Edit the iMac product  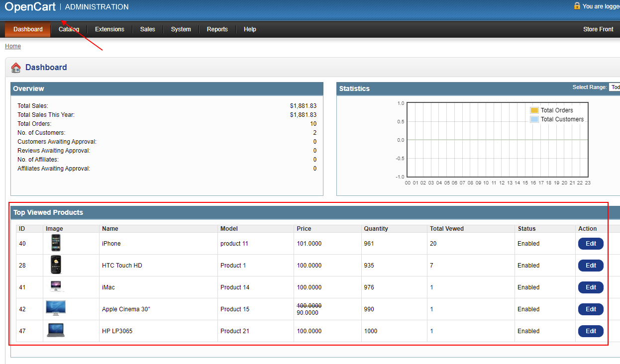[x=591, y=287]
